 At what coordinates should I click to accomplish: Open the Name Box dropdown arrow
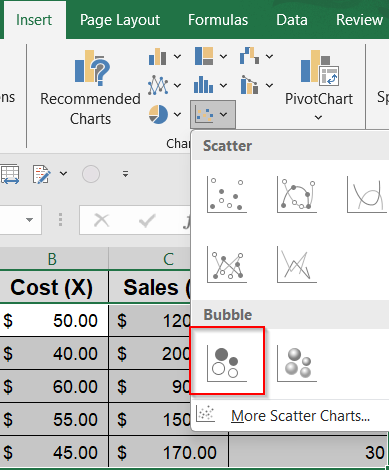(x=29, y=220)
